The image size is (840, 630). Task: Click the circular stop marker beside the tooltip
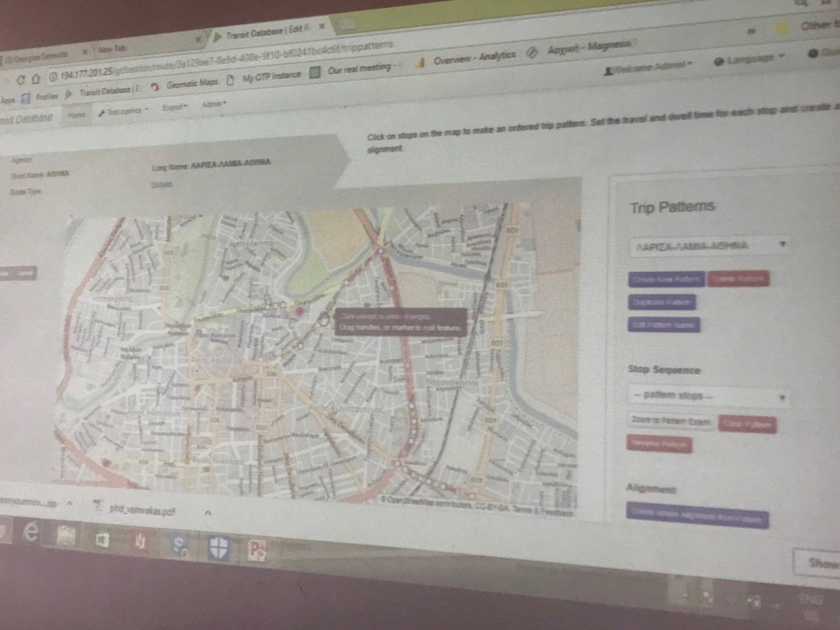click(325, 318)
